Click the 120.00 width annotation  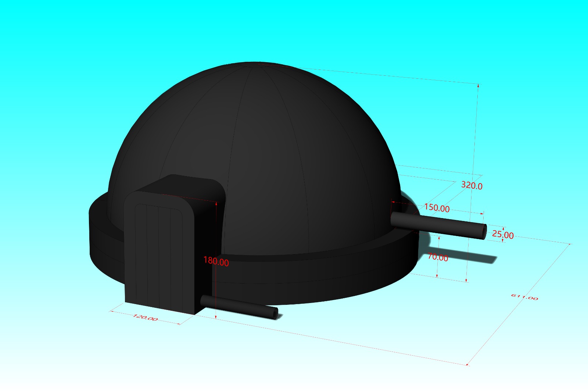point(146,317)
